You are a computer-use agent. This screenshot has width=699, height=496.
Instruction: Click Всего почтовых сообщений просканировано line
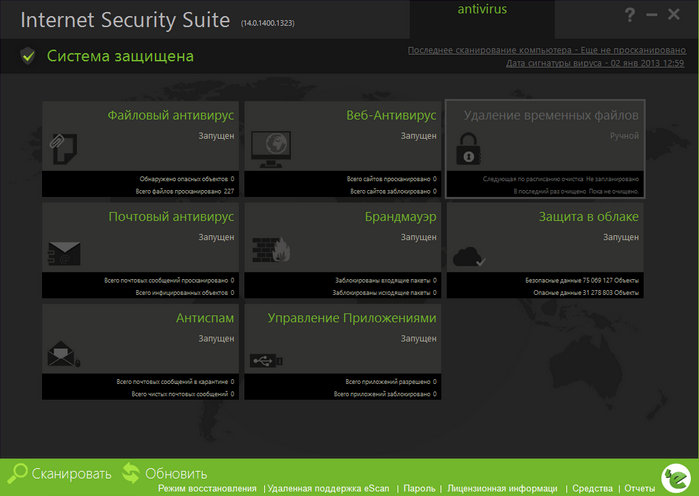point(169,280)
